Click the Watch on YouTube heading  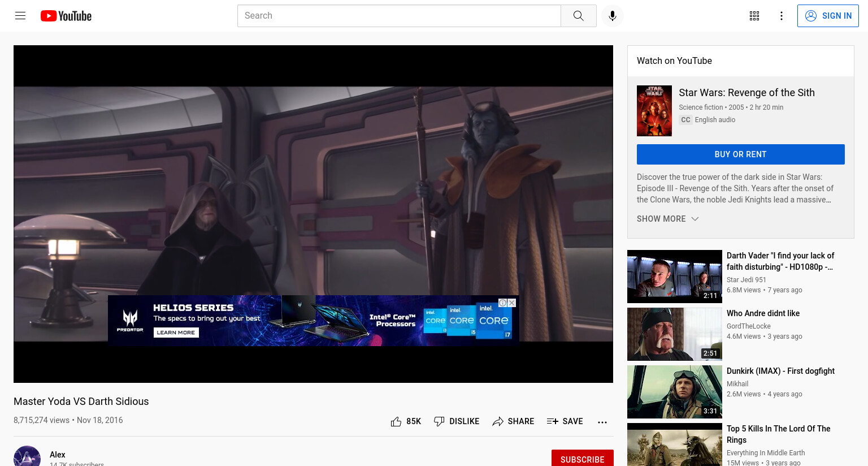click(x=674, y=61)
